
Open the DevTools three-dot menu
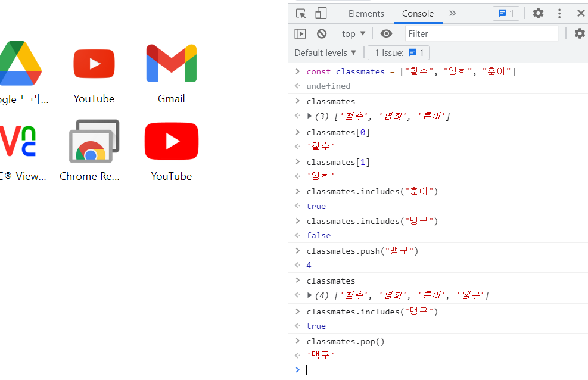coord(559,14)
